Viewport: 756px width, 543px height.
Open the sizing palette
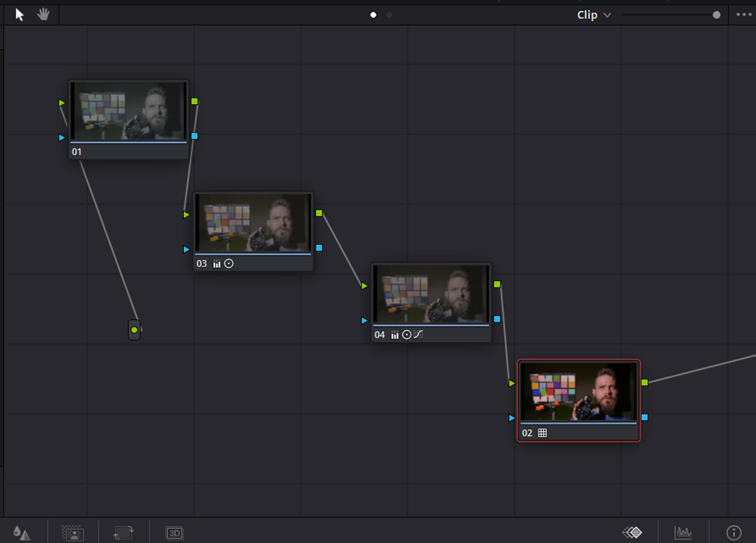[124, 533]
